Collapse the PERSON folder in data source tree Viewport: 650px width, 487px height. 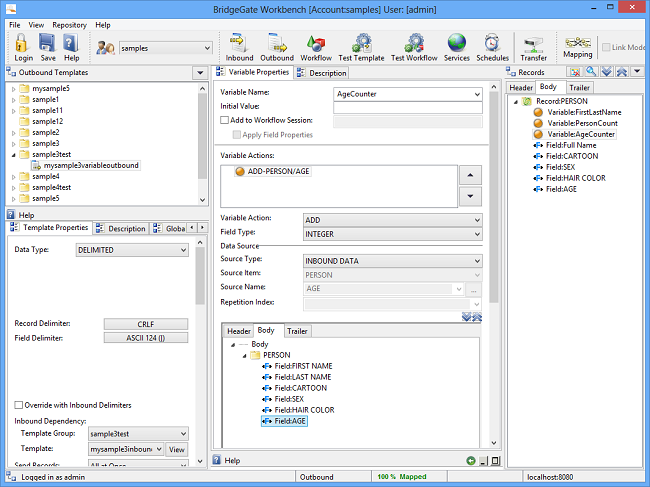tap(244, 356)
